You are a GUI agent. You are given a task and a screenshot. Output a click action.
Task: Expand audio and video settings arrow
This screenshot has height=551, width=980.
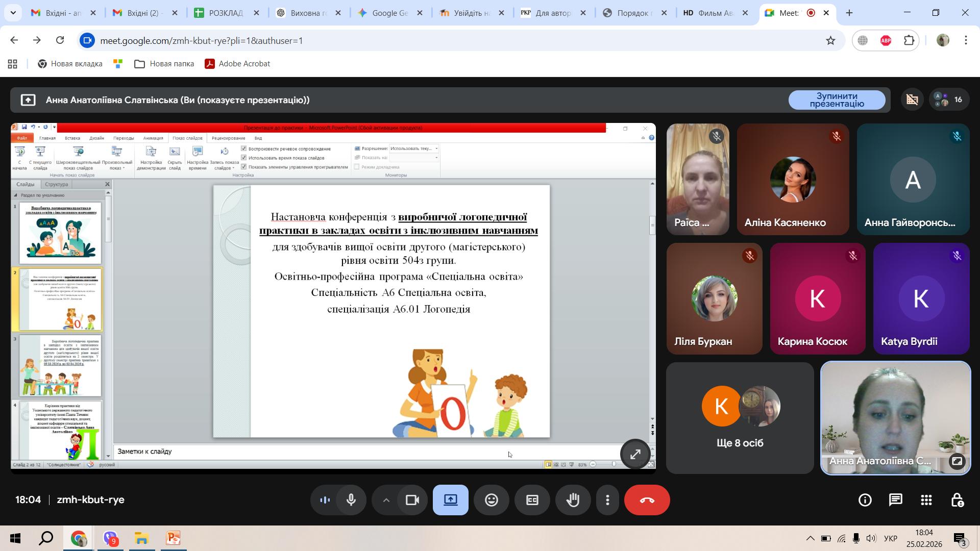386,500
